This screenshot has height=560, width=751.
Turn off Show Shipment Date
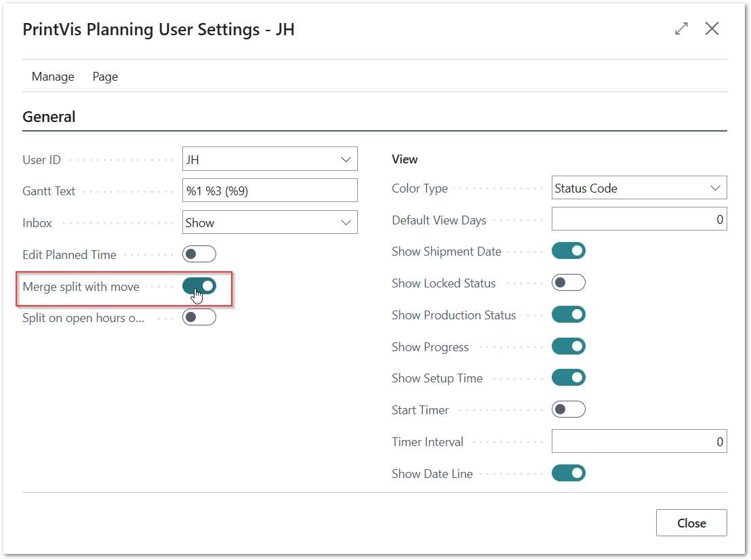coord(568,251)
